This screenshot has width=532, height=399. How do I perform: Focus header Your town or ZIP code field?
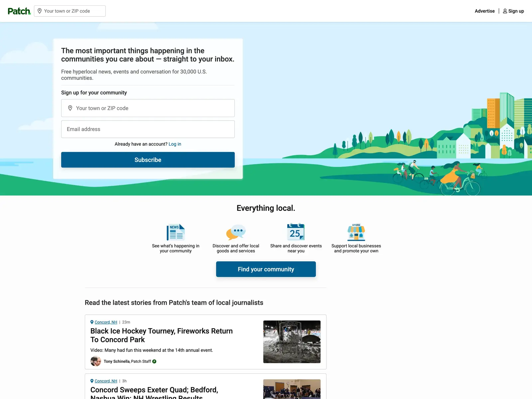[70, 11]
